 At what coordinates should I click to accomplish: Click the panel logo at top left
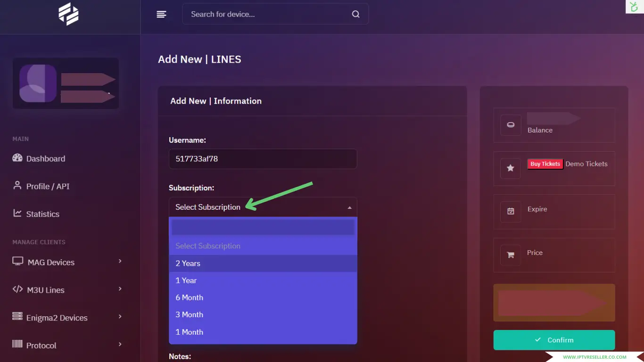click(69, 14)
